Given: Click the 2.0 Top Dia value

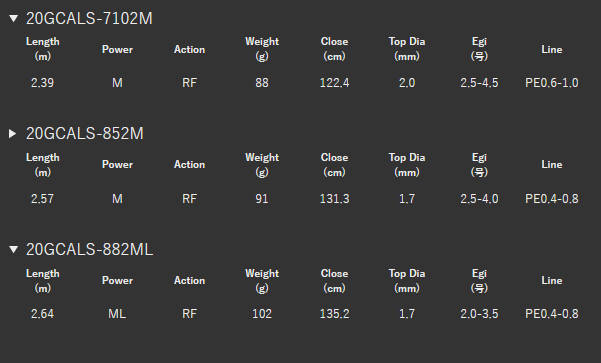Looking at the screenshot, I should (x=407, y=83).
